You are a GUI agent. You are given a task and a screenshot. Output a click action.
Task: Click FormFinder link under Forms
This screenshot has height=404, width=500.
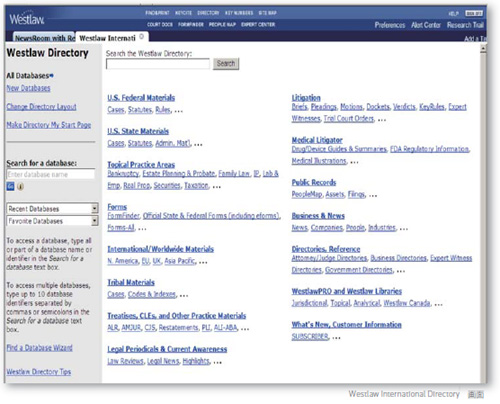(x=123, y=216)
